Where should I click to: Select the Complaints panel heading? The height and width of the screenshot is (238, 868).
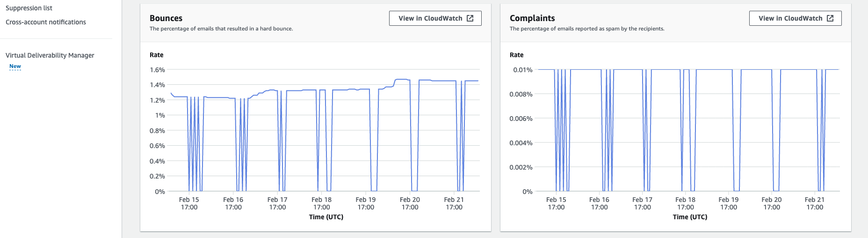click(532, 18)
